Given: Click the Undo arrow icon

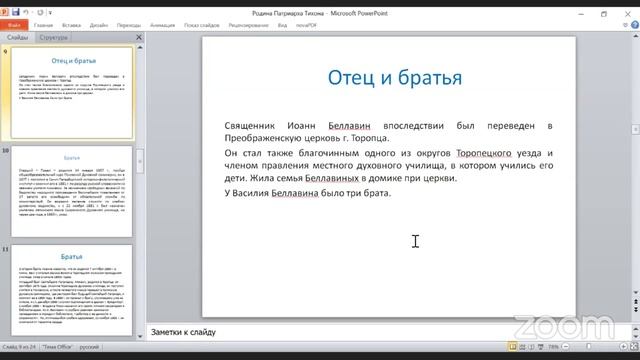Looking at the screenshot, I should pos(26,13).
